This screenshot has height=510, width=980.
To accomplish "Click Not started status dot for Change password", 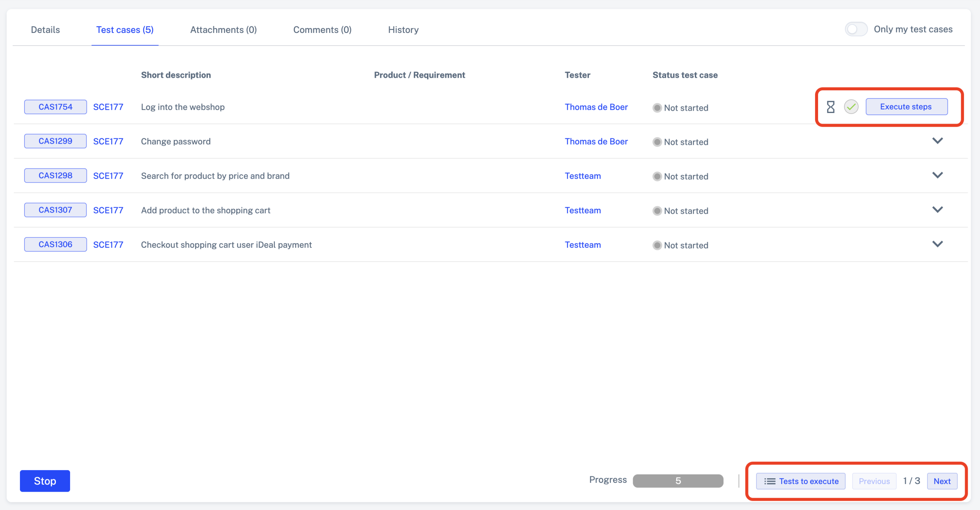I will 657,142.
